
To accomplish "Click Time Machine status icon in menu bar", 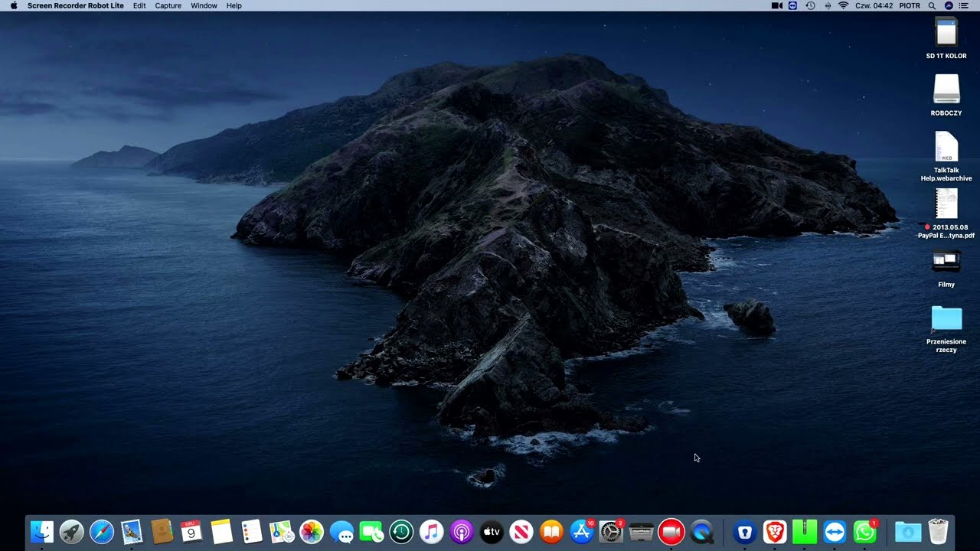I will [x=810, y=5].
